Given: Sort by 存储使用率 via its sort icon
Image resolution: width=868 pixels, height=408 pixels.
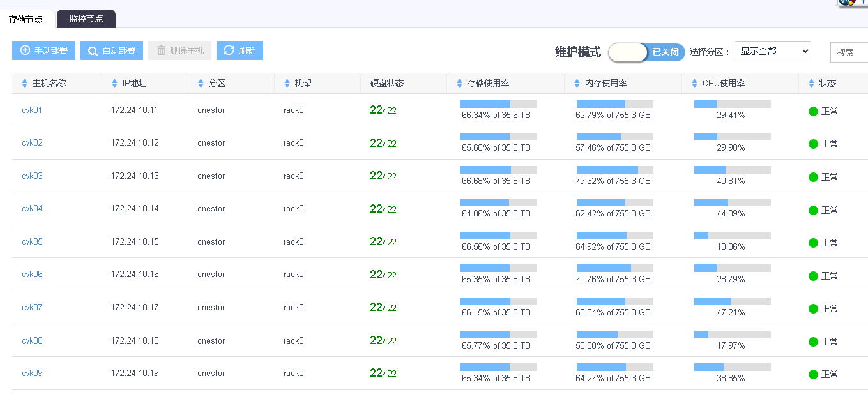Looking at the screenshot, I should coord(460,84).
